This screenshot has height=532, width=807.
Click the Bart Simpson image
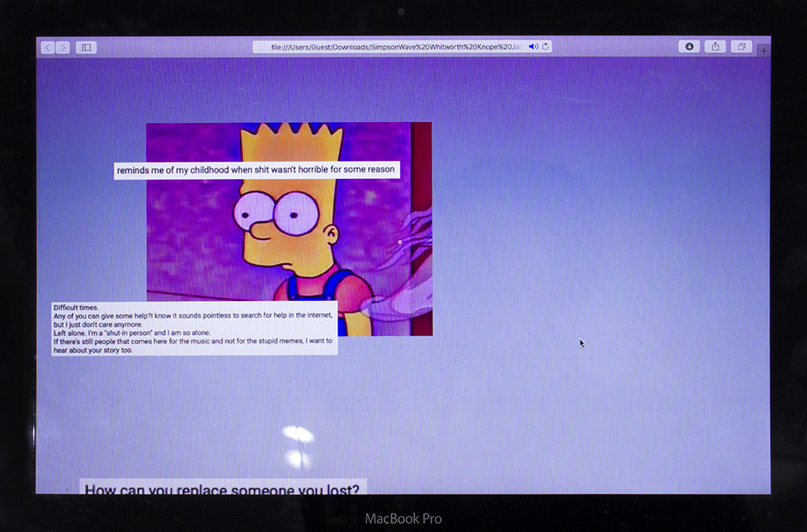click(x=290, y=229)
